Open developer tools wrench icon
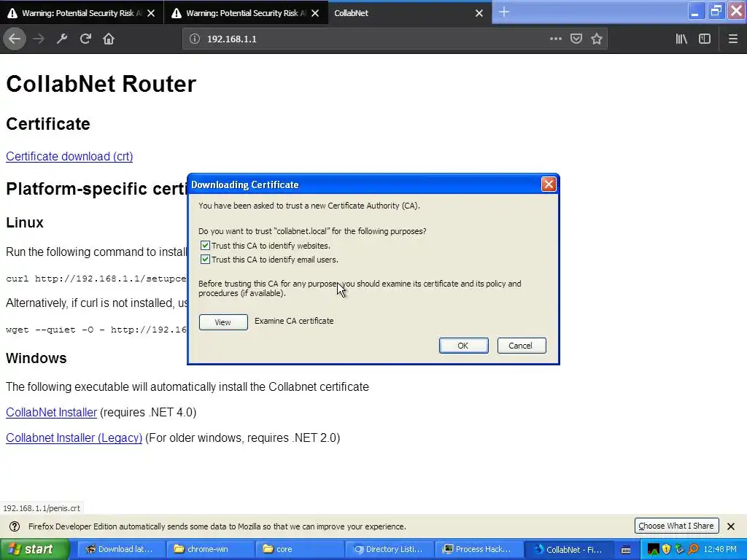Image resolution: width=747 pixels, height=560 pixels. point(62,39)
